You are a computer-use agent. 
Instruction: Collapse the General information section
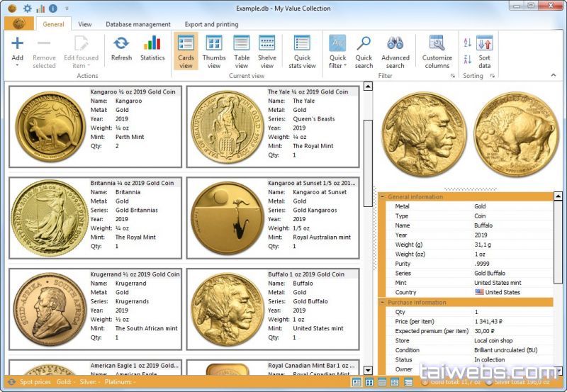coord(383,197)
